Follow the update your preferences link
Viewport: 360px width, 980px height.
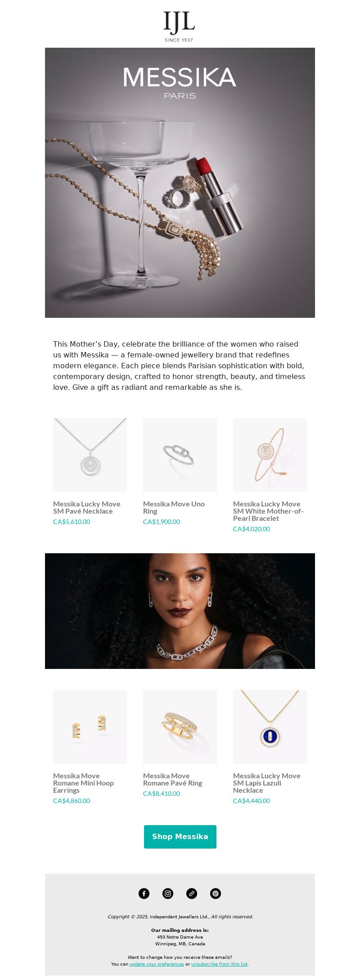tap(157, 964)
